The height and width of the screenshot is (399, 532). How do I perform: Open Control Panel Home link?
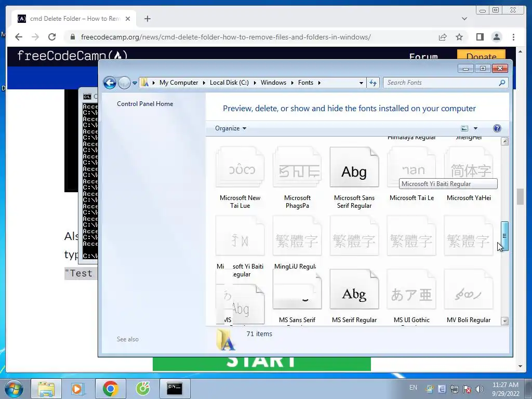pyautogui.click(x=145, y=104)
